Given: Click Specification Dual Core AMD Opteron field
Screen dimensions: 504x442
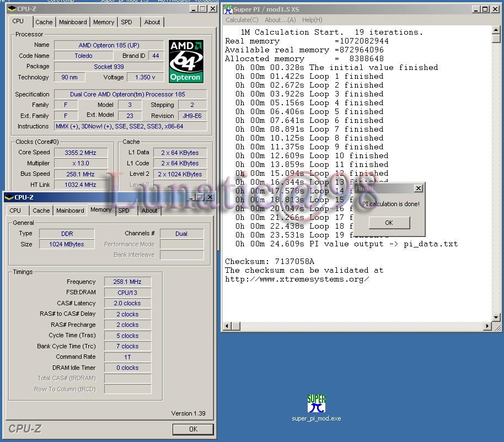Looking at the screenshot, I should coord(130,94).
